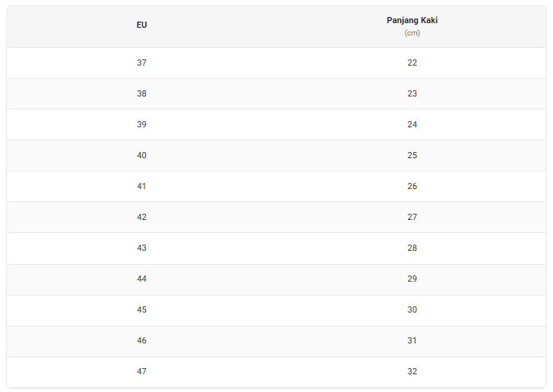Click the 26 cm foot length cell
The width and height of the screenshot is (553, 392).
(x=412, y=186)
